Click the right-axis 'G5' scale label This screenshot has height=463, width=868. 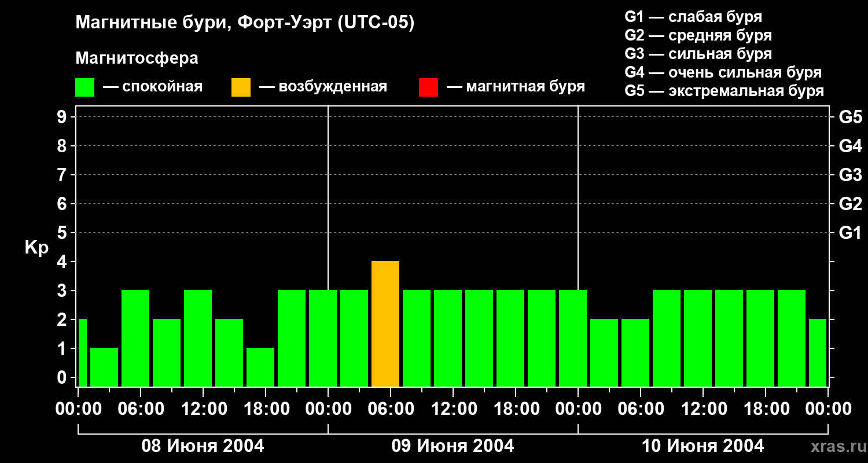click(850, 117)
